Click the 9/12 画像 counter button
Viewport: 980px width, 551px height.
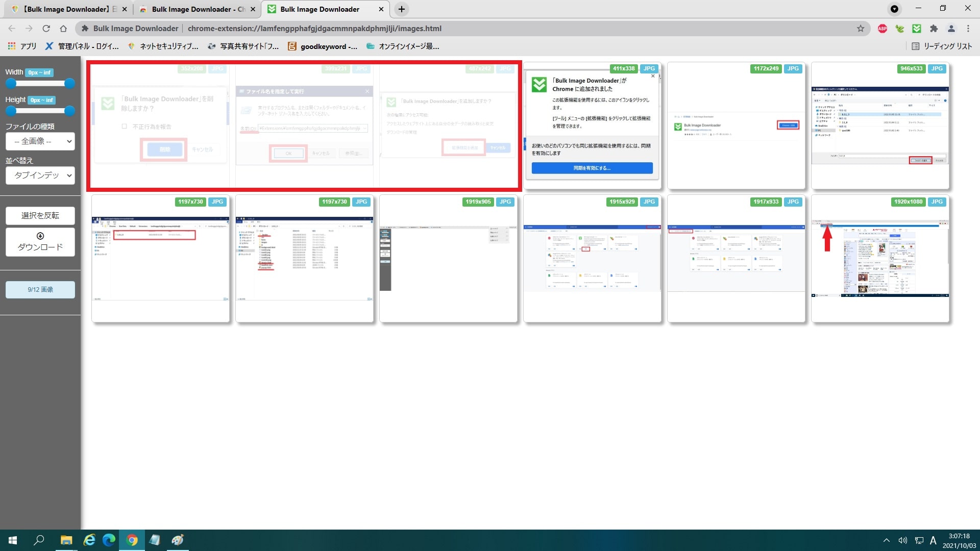coord(40,290)
